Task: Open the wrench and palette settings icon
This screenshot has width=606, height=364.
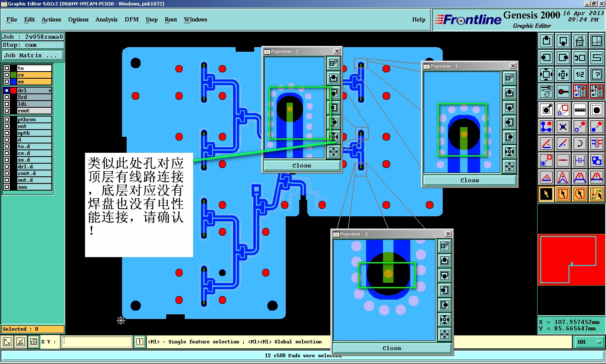Action: click(x=546, y=91)
